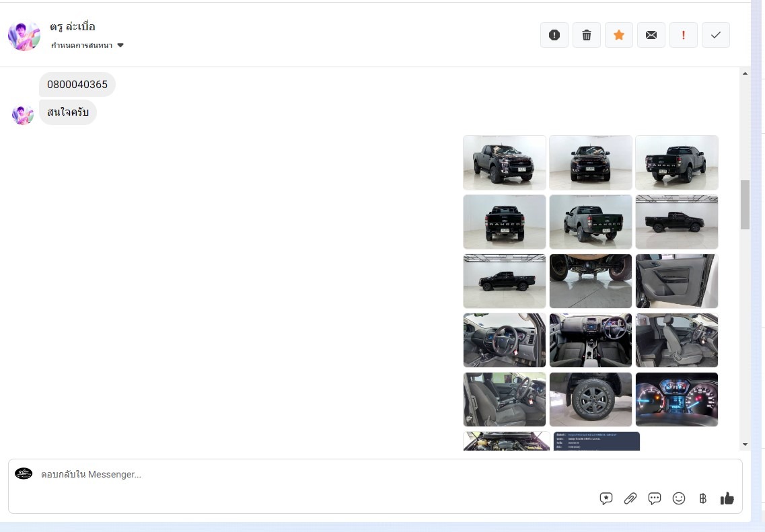The width and height of the screenshot is (765, 532).
Task: Mark conversation as spam with exclamation circle icon
Action: [x=554, y=35]
